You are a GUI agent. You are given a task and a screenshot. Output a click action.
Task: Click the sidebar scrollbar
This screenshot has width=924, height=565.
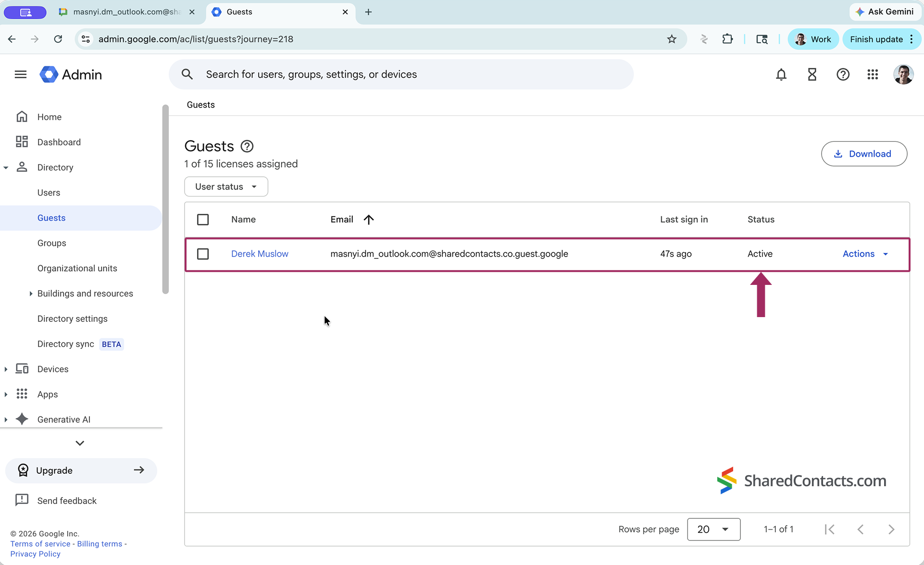point(165,199)
